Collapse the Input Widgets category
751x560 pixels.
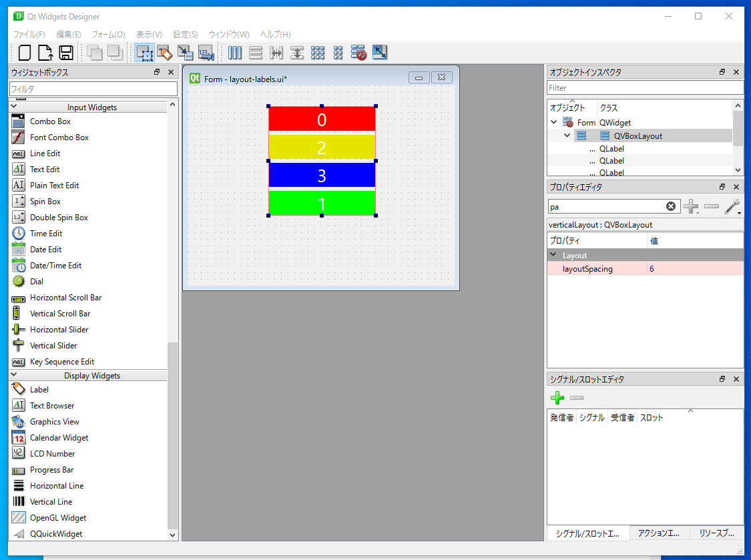[14, 106]
